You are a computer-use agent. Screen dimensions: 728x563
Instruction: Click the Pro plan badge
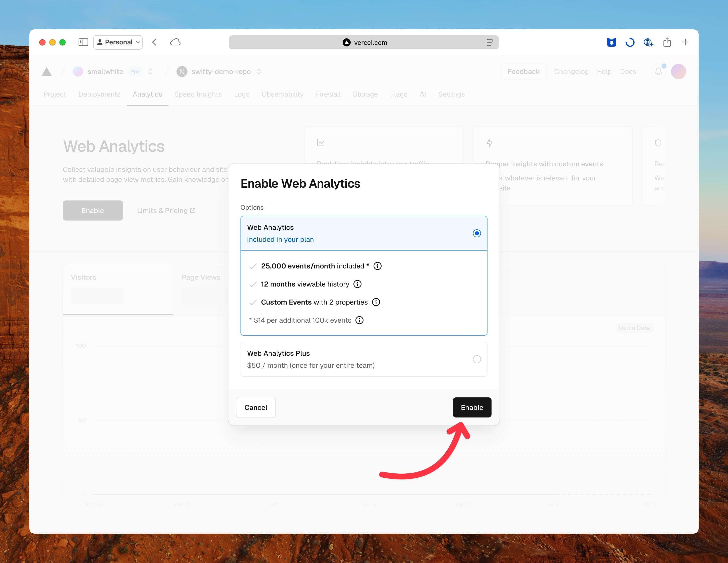[x=135, y=72]
